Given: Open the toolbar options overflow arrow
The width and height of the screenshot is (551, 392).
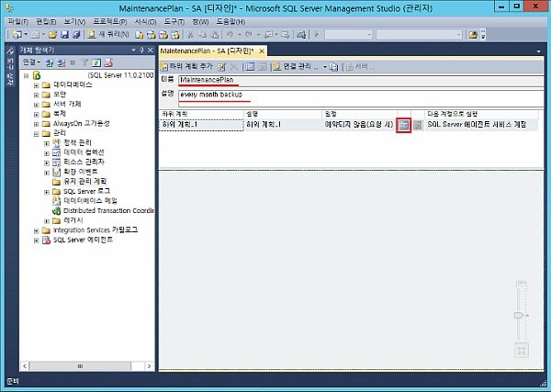Looking at the screenshot, I should click(x=483, y=34).
